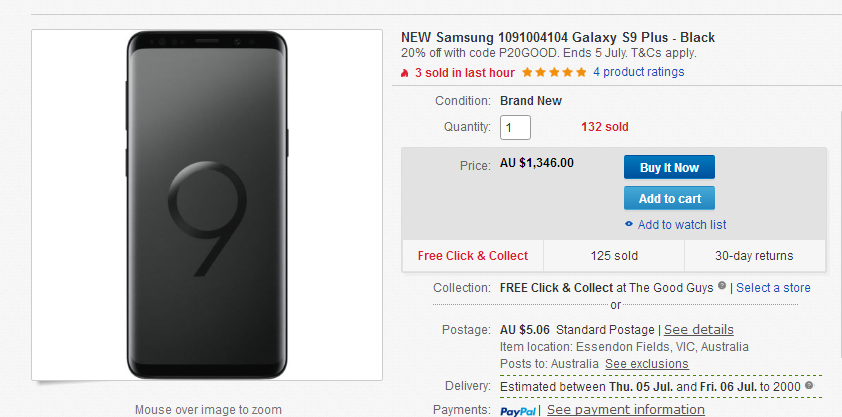Open See exclusions link
842x417 pixels.
point(647,364)
